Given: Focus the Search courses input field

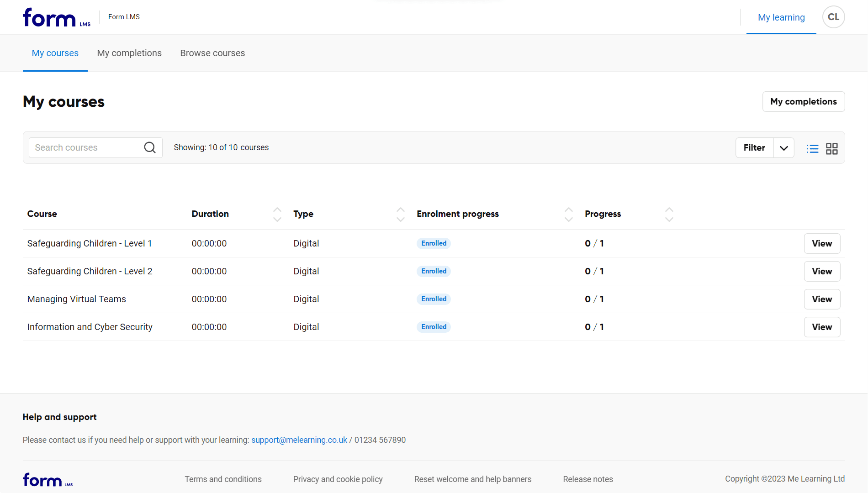Looking at the screenshot, I should (x=87, y=148).
